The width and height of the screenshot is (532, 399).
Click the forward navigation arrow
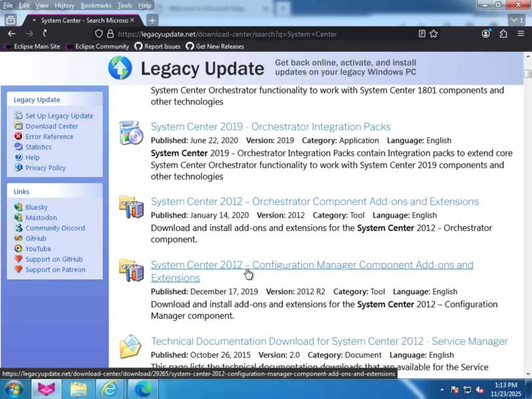30,34
